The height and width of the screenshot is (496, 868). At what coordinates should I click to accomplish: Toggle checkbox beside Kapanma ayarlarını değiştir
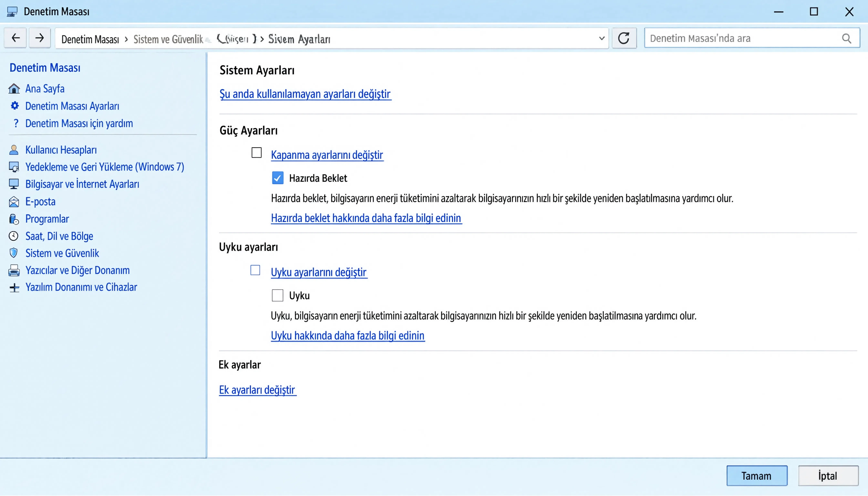[x=257, y=153]
